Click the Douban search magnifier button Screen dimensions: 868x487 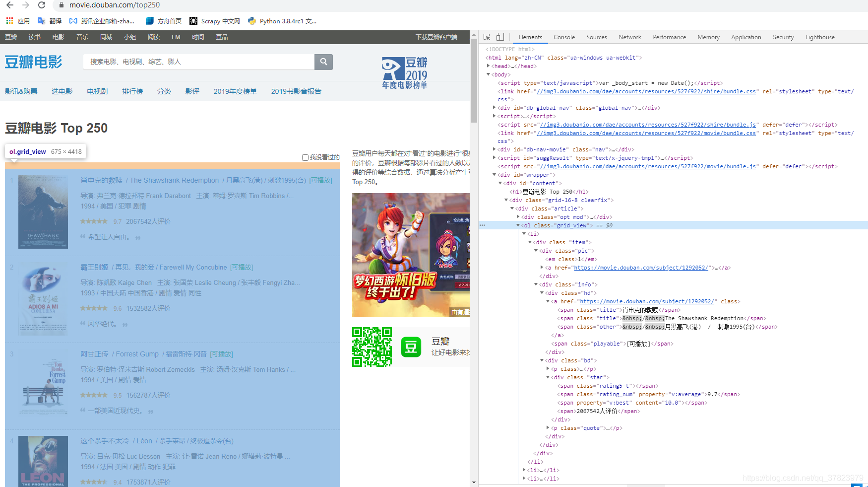click(x=323, y=62)
